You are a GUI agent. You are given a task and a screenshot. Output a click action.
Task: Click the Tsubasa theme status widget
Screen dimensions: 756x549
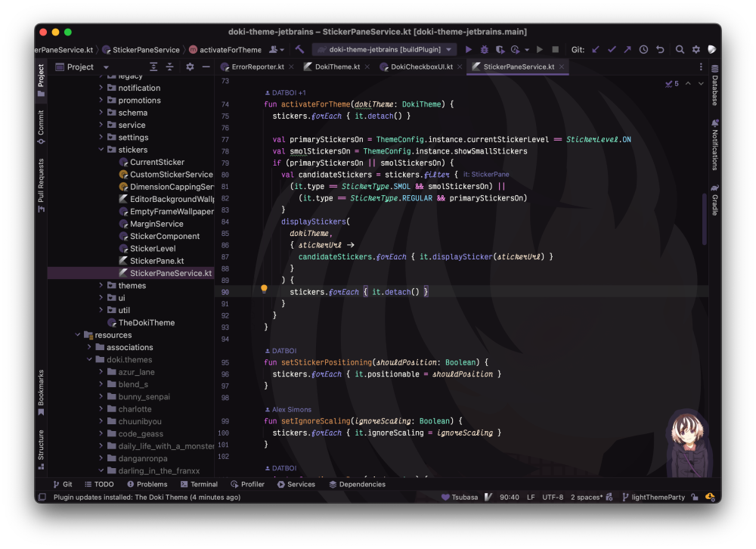(x=460, y=497)
